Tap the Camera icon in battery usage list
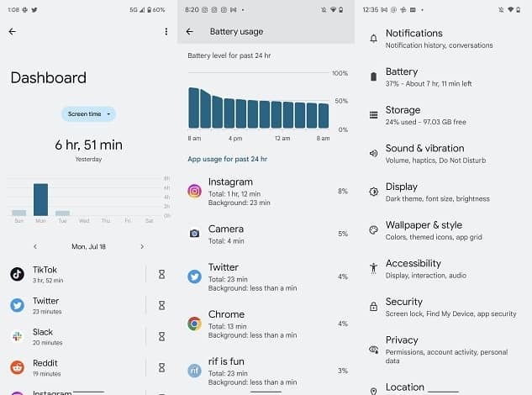532x395 pixels. (194, 234)
